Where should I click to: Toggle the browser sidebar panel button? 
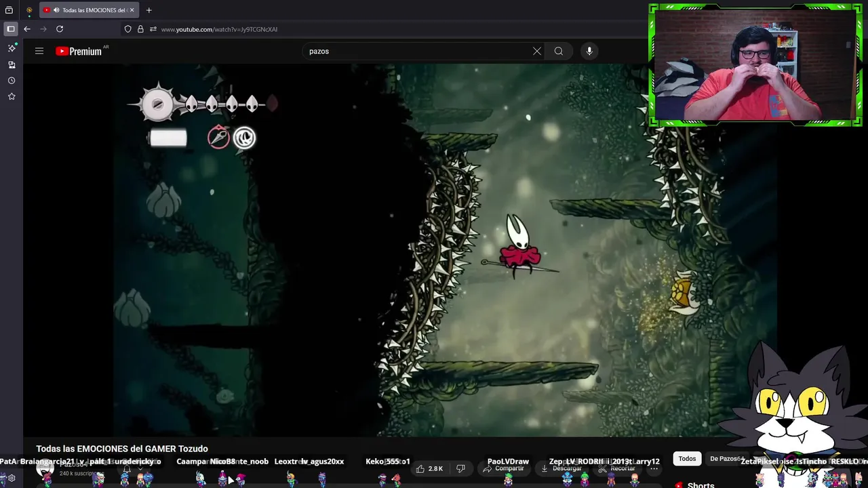click(11, 29)
